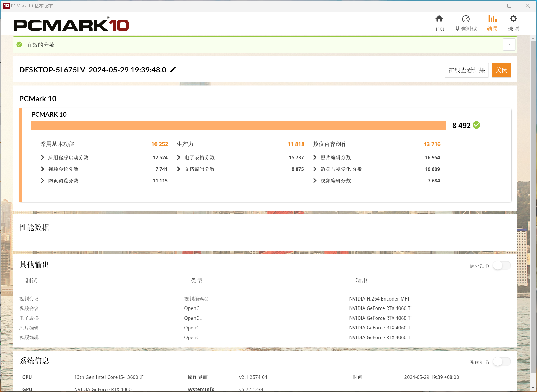Click the orange PCMark 10 score bar

239,125
